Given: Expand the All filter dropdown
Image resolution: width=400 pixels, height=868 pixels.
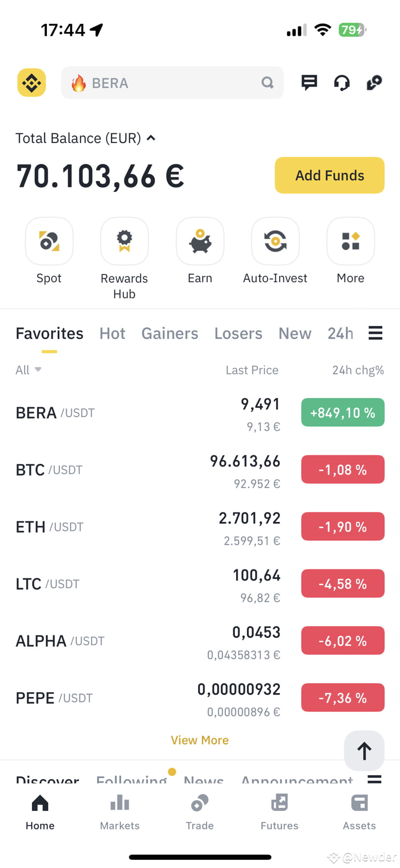Looking at the screenshot, I should [29, 370].
